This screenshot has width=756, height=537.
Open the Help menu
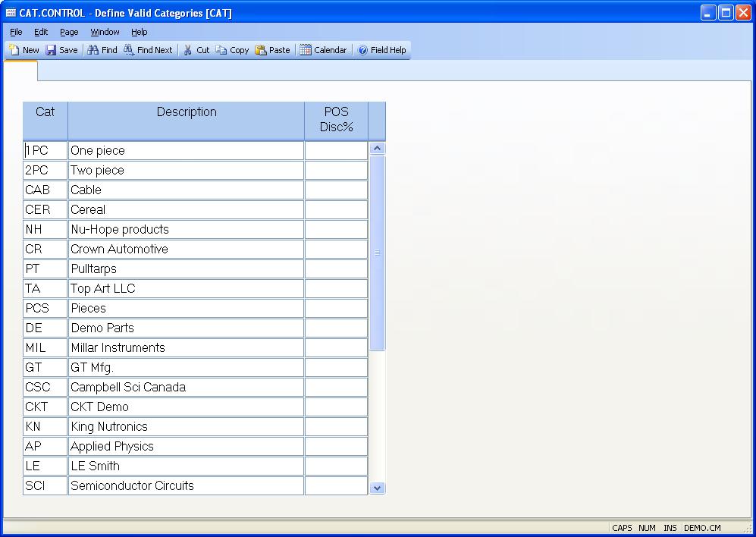point(140,32)
